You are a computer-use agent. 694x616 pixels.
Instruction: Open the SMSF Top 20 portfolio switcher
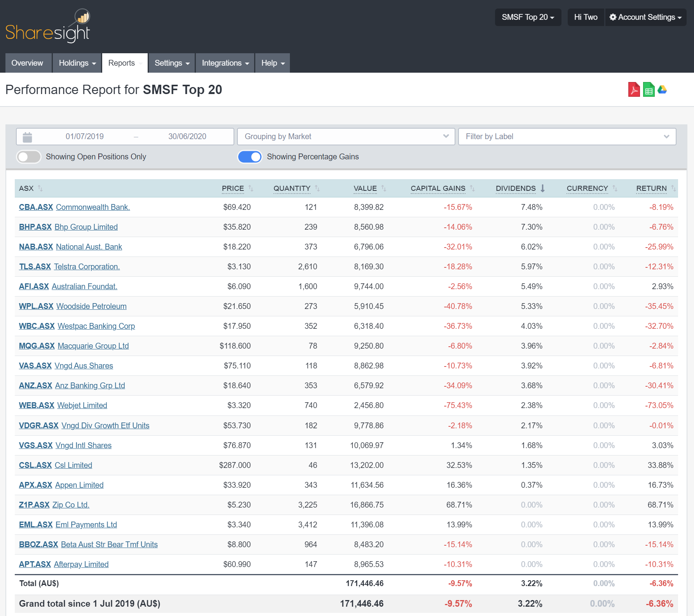(x=528, y=17)
